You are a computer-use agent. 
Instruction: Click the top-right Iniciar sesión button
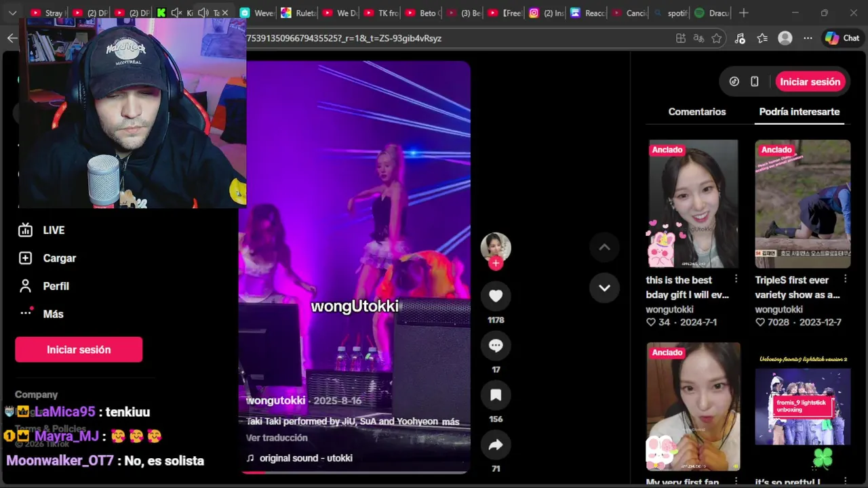click(x=810, y=82)
